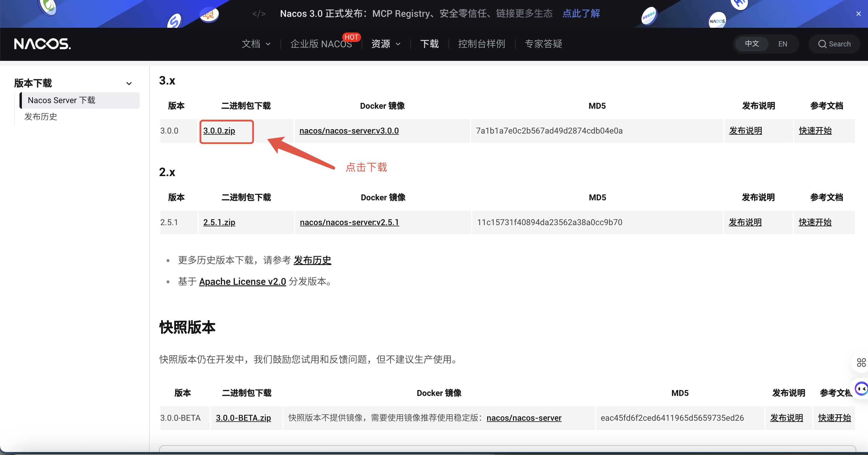
Task: Open 快速开始 for version 3.0.0-BETA
Action: [x=834, y=418]
